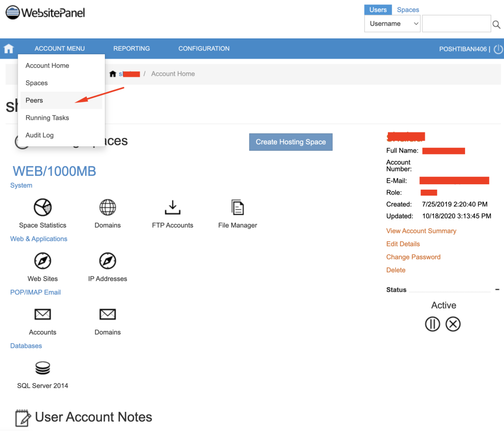Open the SQL Server 2014 database icon
Viewport: 504px width, 431px height.
43,368
